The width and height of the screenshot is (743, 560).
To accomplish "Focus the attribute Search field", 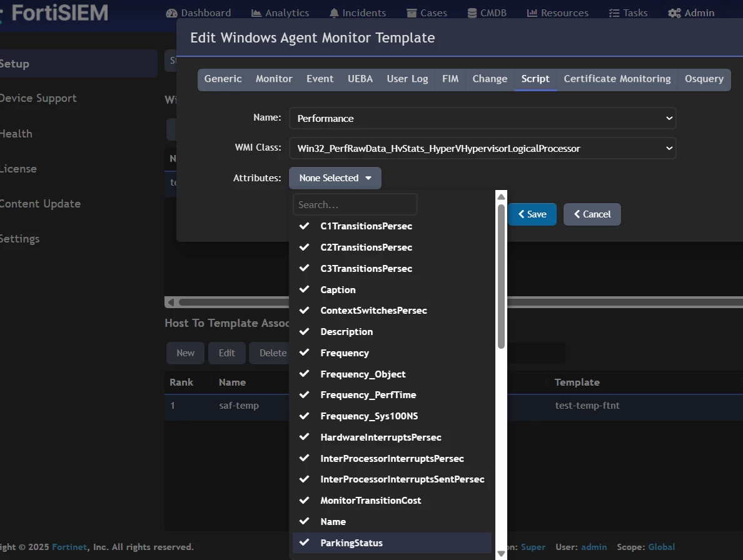I will coord(355,205).
